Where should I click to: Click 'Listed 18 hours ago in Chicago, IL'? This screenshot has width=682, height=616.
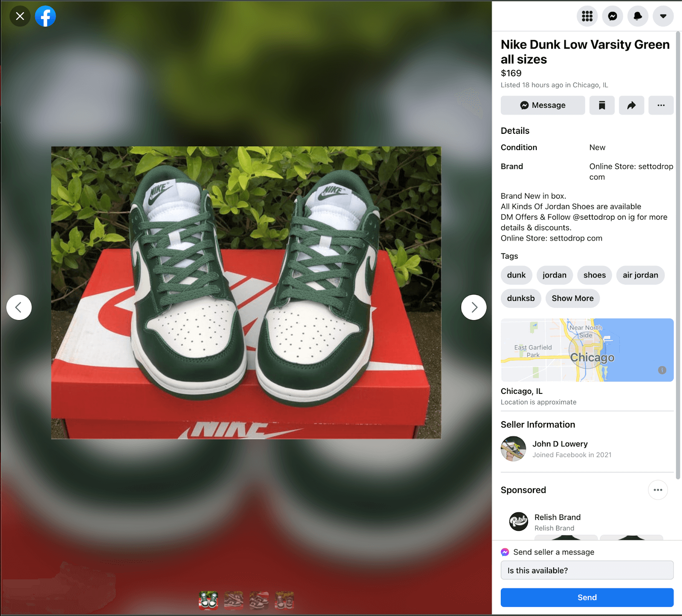coord(554,85)
